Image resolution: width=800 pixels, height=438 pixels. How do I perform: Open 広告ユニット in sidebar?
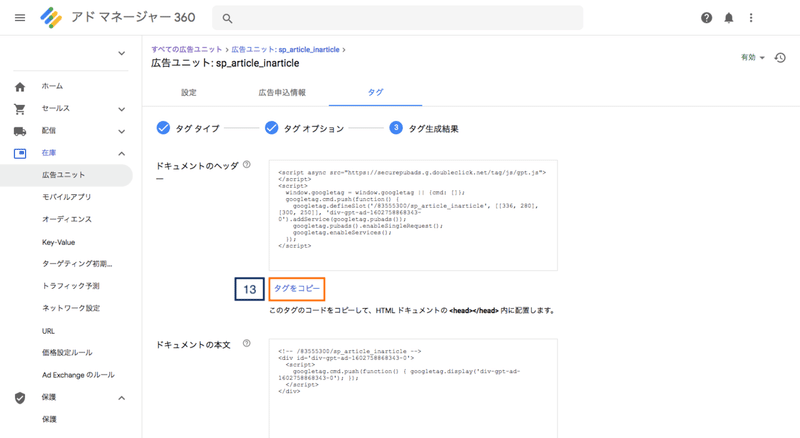tap(63, 175)
